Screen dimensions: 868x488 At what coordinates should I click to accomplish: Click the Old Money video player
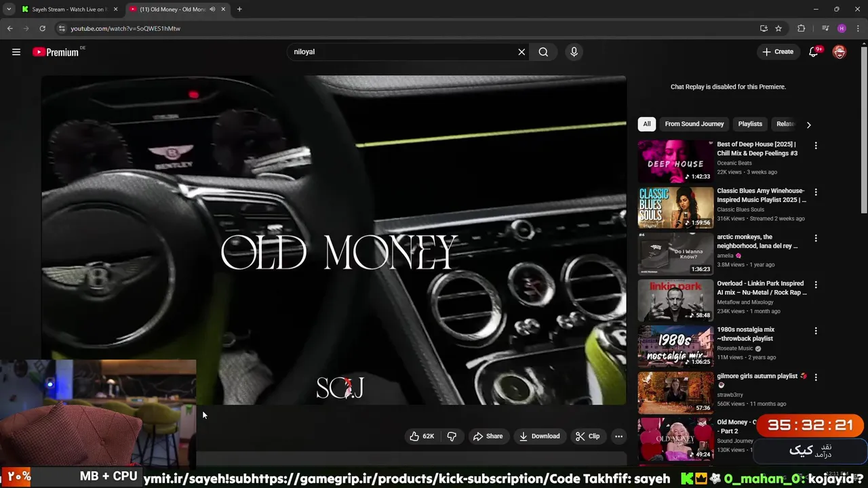point(334,241)
